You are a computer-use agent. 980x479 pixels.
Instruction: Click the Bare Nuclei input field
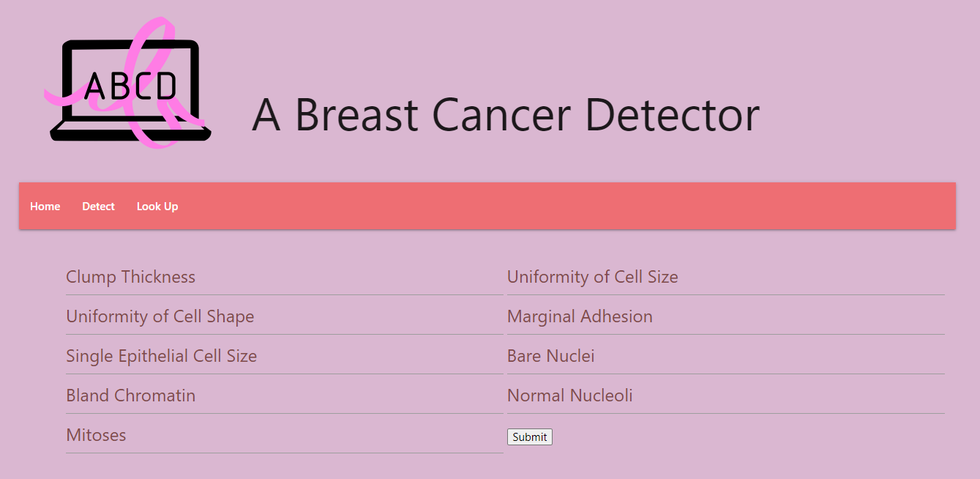(x=725, y=357)
